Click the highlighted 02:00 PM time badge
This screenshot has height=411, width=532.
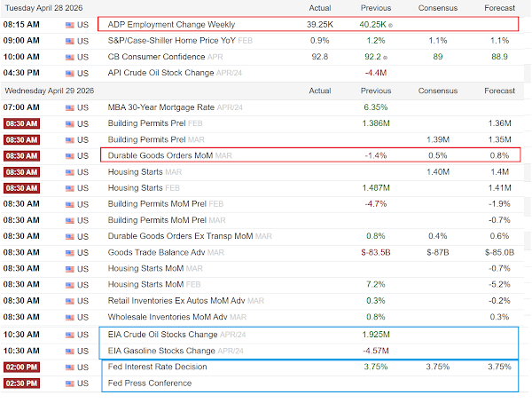(x=21, y=368)
